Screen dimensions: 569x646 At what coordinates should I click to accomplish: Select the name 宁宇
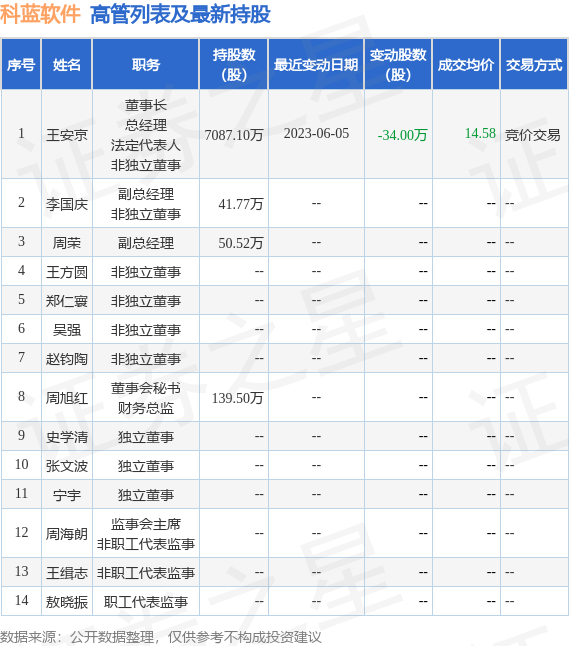tap(67, 495)
